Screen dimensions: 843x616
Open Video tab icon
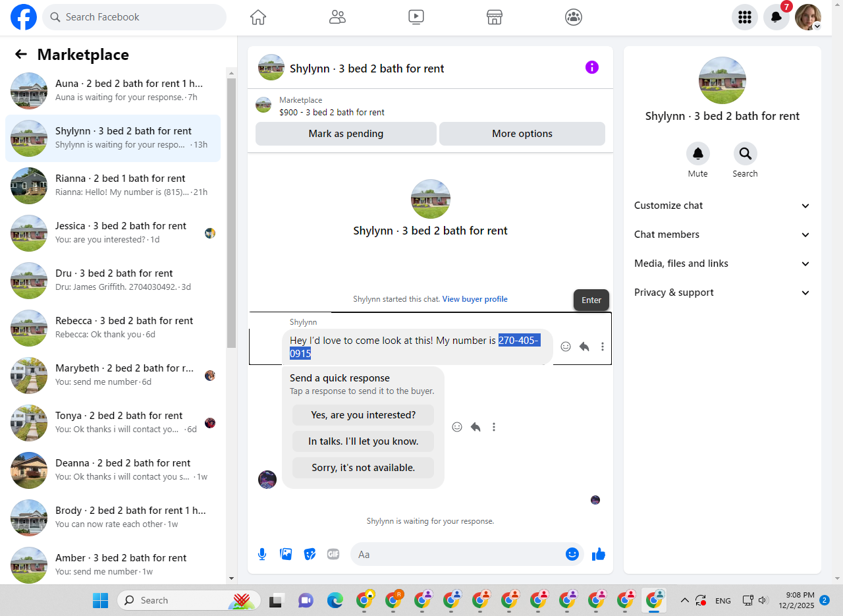[416, 17]
